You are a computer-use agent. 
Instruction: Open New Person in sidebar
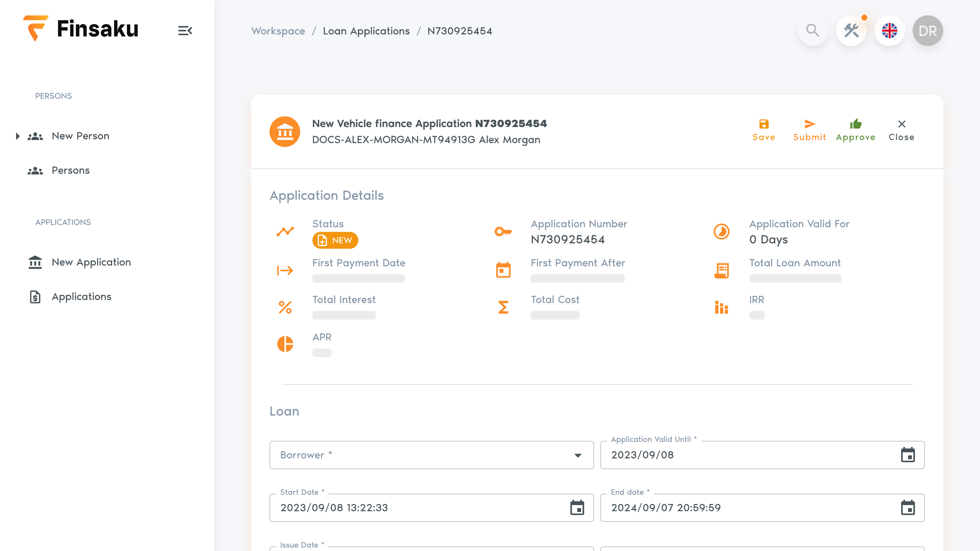[80, 136]
